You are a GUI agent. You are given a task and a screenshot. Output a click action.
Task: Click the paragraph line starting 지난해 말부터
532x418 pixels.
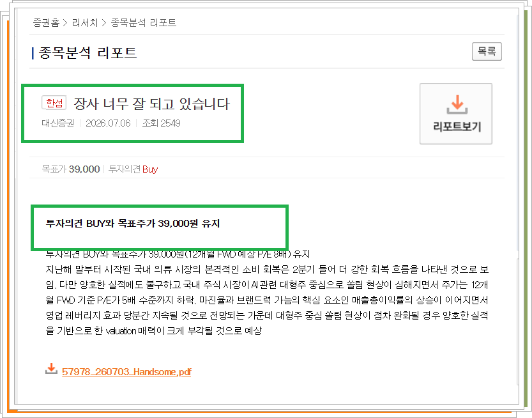[x=267, y=270]
